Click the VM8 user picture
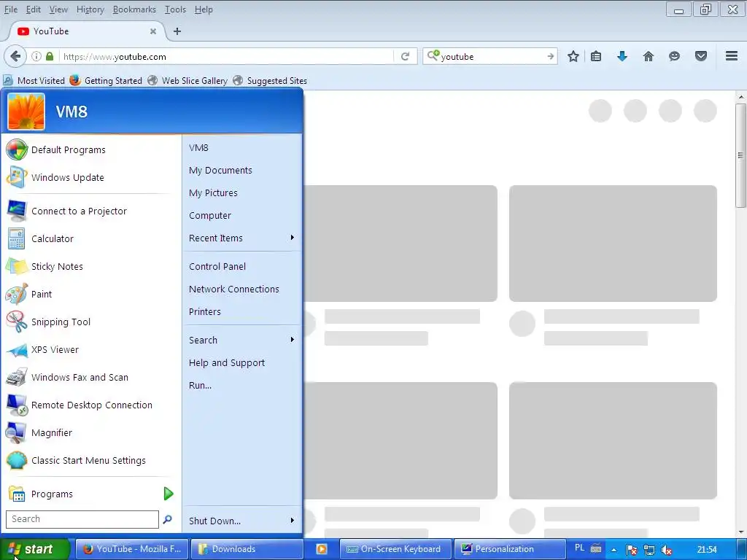The image size is (747, 560). [x=26, y=112]
